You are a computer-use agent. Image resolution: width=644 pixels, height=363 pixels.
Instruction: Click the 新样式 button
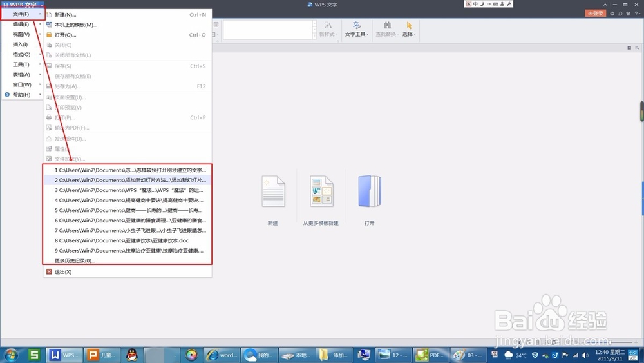[x=328, y=29]
